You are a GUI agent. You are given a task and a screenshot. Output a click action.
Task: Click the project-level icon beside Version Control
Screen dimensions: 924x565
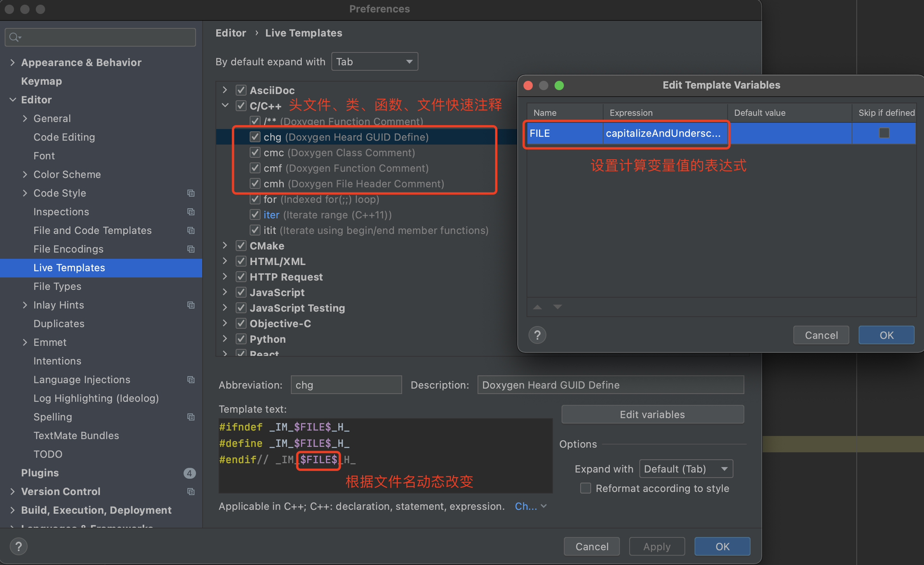pyautogui.click(x=191, y=492)
